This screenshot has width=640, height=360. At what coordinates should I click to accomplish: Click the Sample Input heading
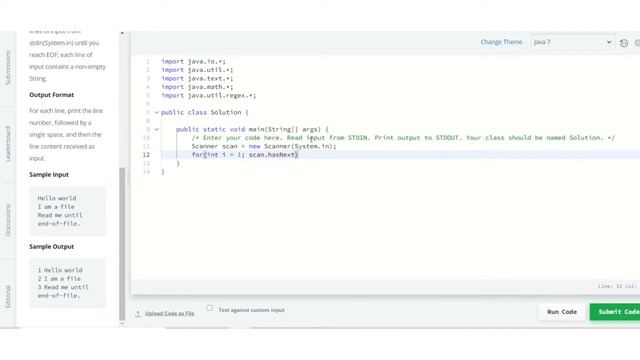[49, 175]
